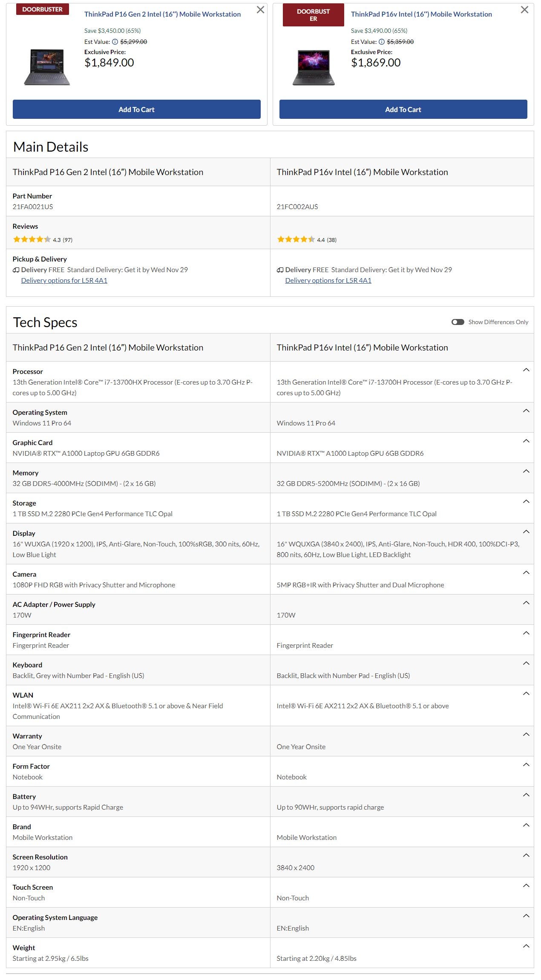Remove ThinkPad P16v from comparison

point(524,9)
